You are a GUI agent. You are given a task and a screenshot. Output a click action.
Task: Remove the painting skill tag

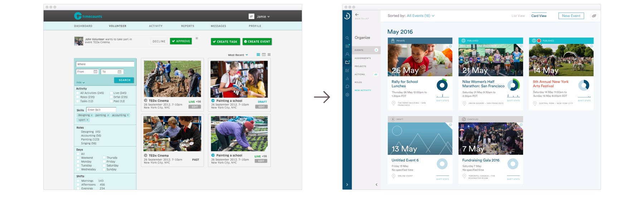pos(108,115)
